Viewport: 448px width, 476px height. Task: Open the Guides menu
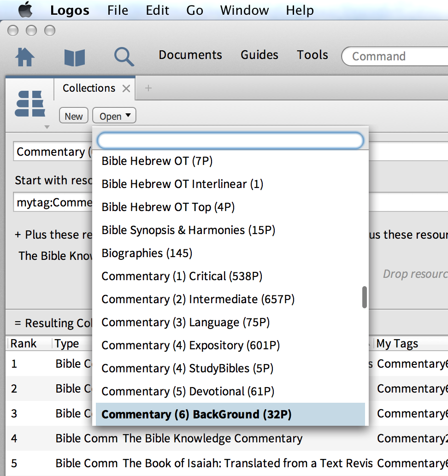259,55
